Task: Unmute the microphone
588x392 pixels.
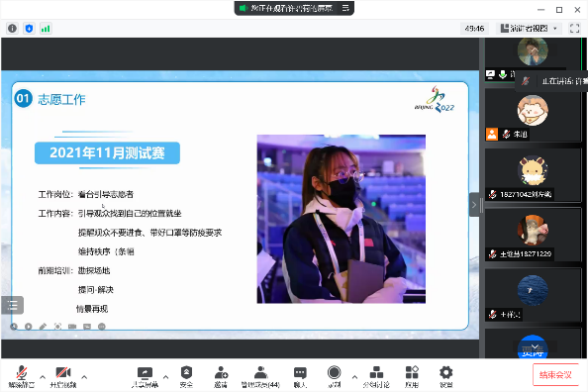Action: (22, 376)
